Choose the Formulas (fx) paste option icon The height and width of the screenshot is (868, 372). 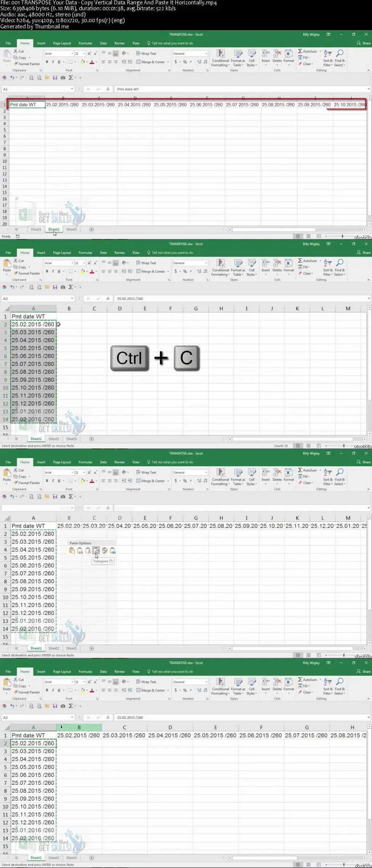pos(88,551)
